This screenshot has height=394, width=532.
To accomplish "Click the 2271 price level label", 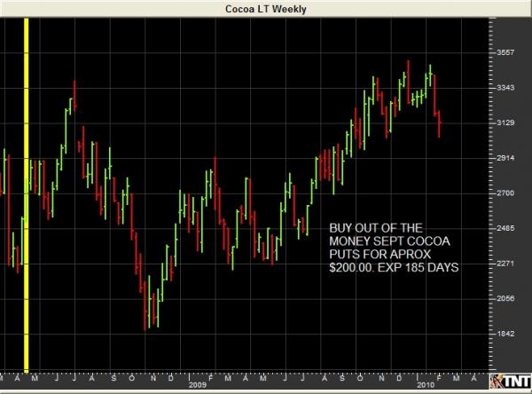I will [507, 264].
